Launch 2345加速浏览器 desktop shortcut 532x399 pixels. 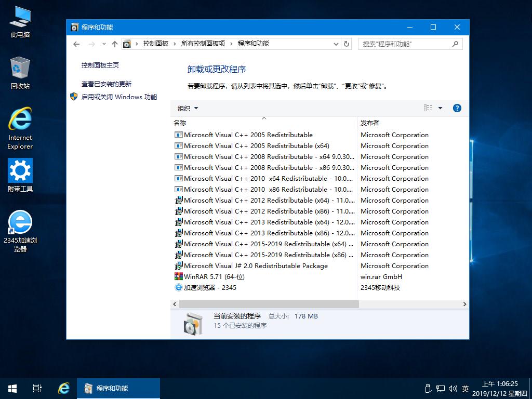coord(20,231)
